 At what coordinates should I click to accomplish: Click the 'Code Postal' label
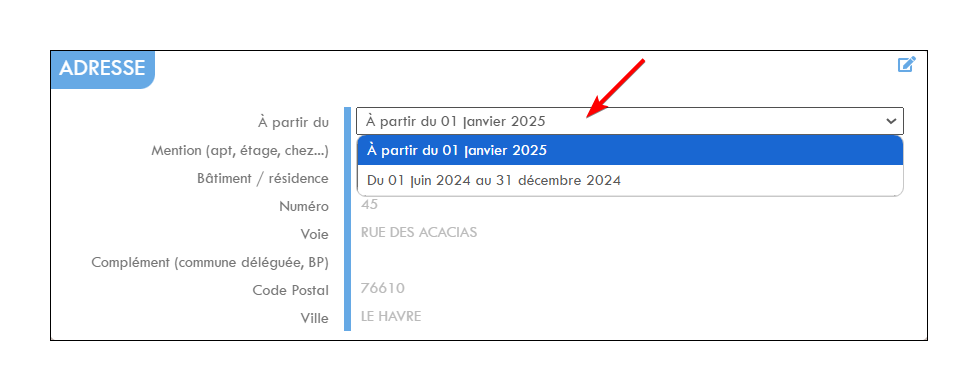[291, 291]
